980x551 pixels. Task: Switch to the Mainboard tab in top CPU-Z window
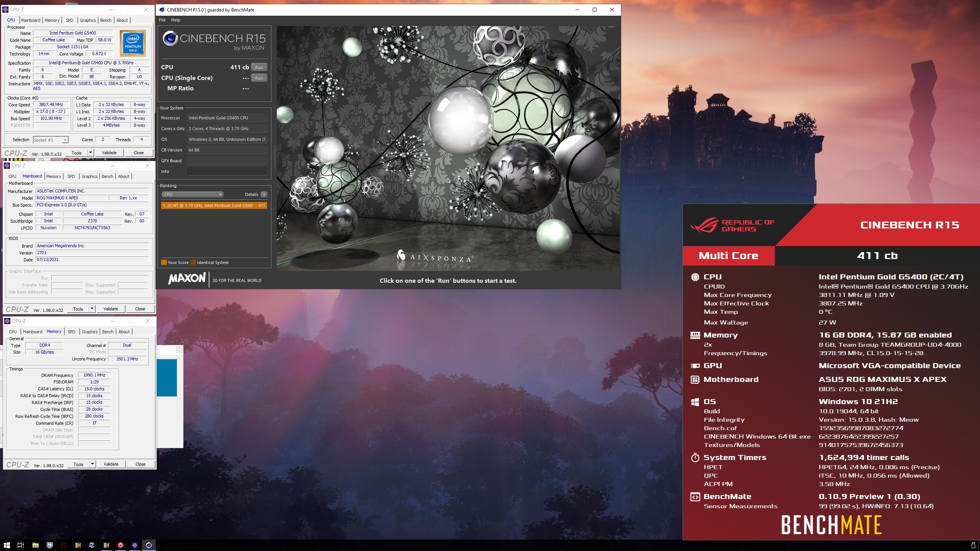pyautogui.click(x=31, y=20)
